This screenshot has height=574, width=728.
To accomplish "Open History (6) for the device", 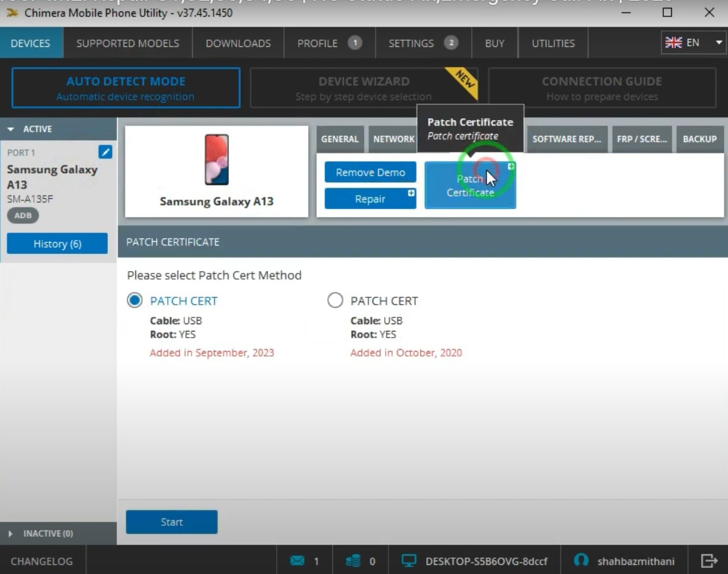I will [57, 244].
